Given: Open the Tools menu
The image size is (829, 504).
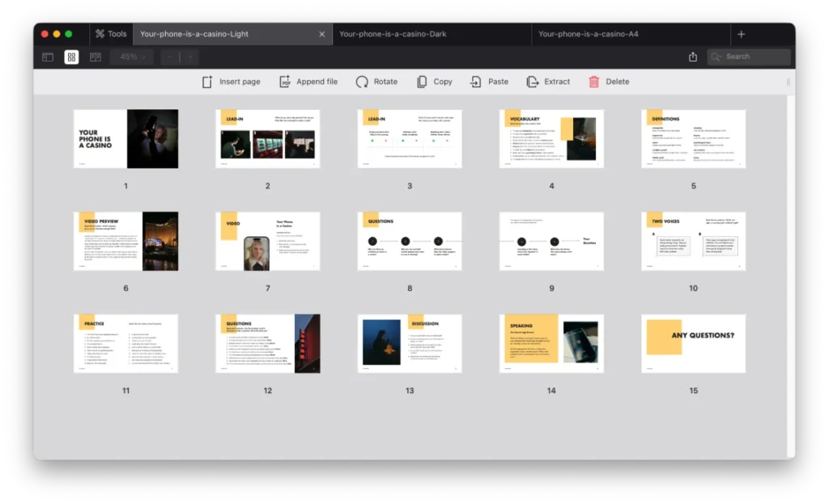Looking at the screenshot, I should point(111,34).
